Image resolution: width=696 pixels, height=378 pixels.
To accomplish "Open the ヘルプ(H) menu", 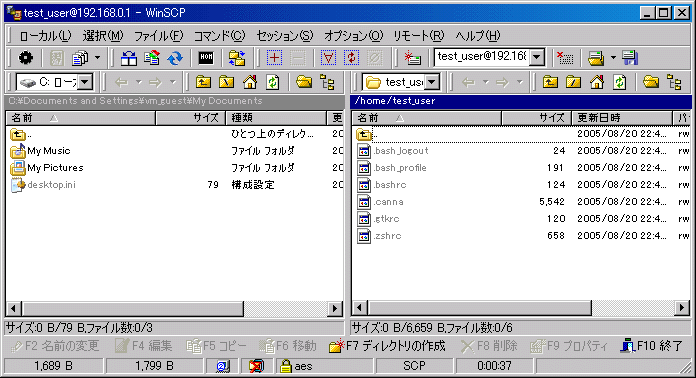I will pos(478,35).
